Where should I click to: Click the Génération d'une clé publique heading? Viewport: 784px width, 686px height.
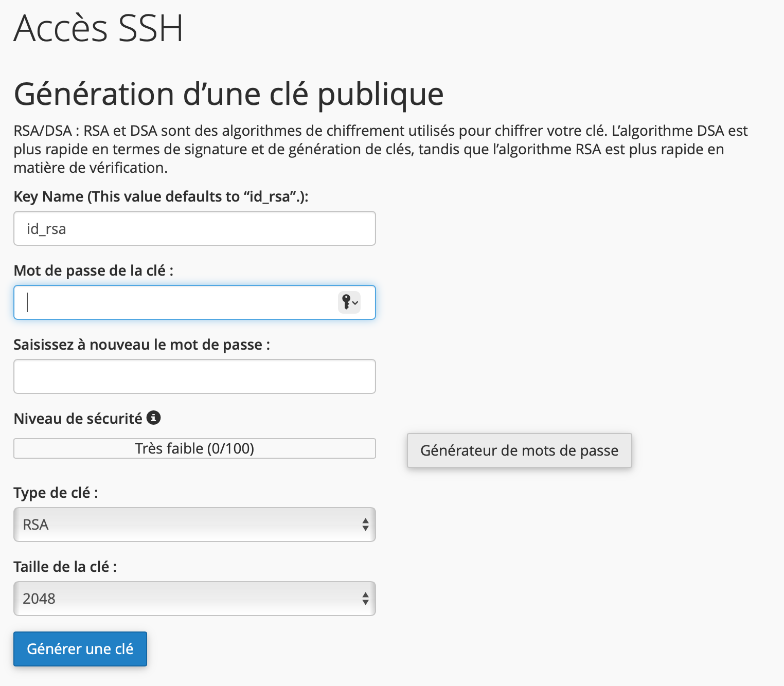(x=228, y=94)
